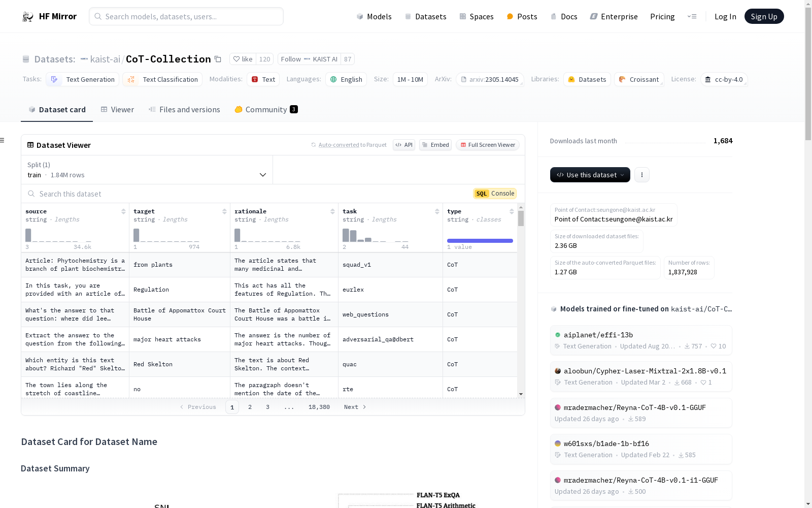
Task: Switch to Files and versions tab
Action: pyautogui.click(x=184, y=109)
